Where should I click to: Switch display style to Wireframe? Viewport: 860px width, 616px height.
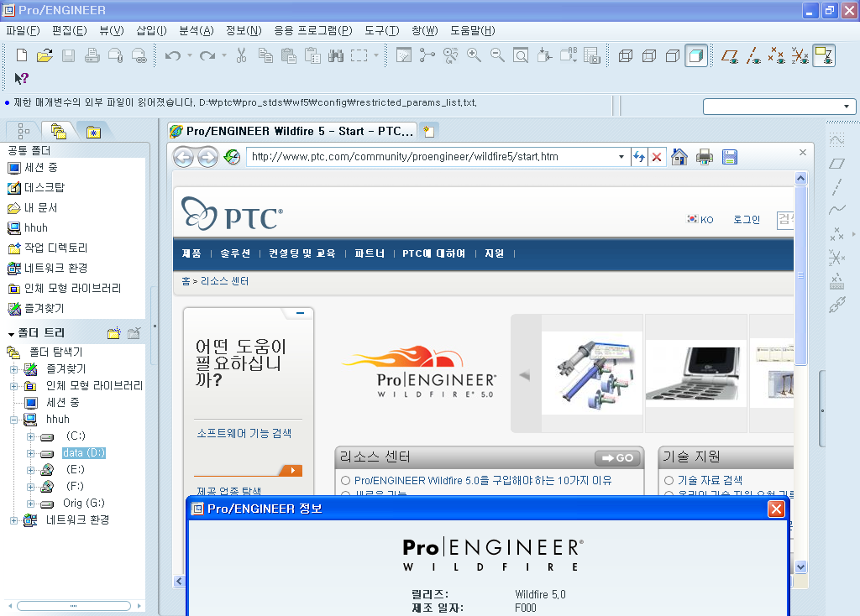coord(625,55)
